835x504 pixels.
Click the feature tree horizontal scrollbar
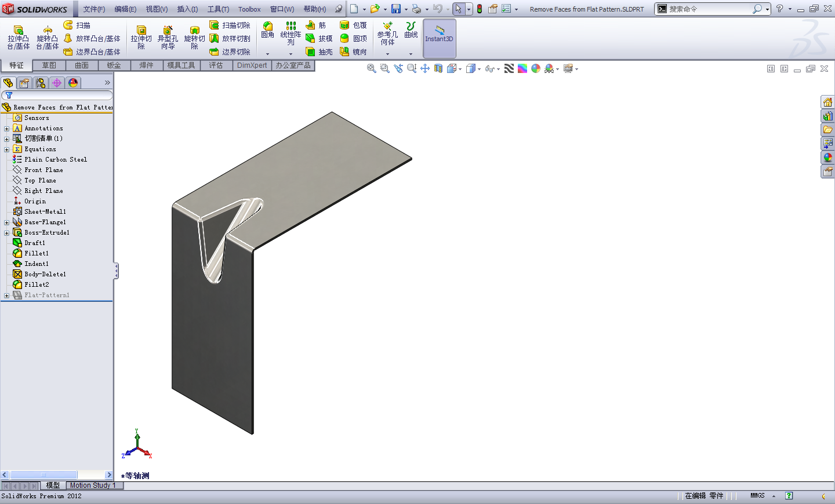coord(57,475)
